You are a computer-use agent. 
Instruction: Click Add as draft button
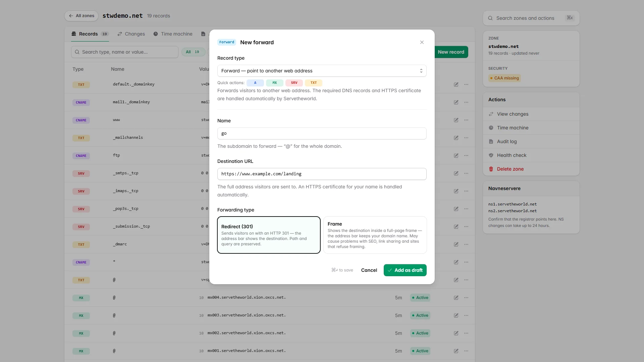[x=405, y=270]
